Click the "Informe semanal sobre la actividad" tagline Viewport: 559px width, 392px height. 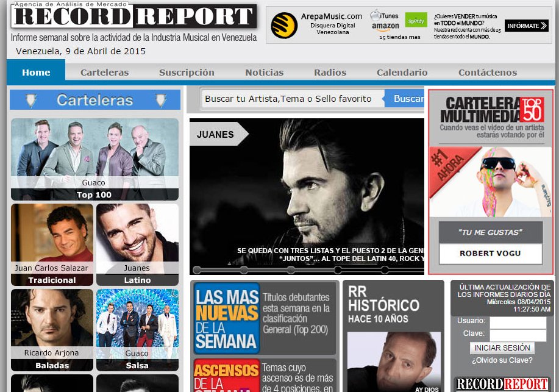click(x=134, y=37)
